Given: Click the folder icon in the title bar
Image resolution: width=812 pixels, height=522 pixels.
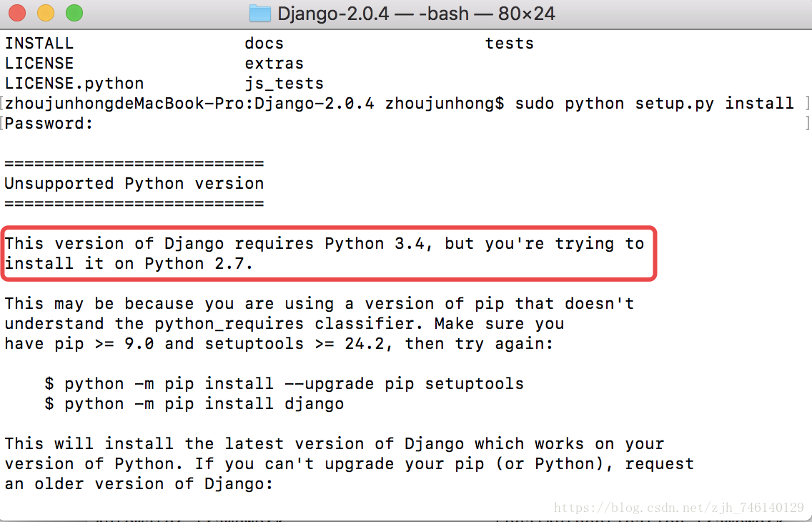Looking at the screenshot, I should [260, 13].
